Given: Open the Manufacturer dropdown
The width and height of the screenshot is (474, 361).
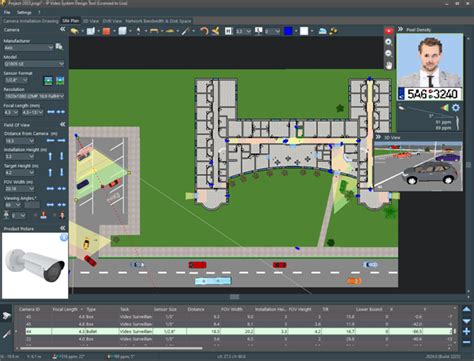Looking at the screenshot, I should pyautogui.click(x=29, y=48).
